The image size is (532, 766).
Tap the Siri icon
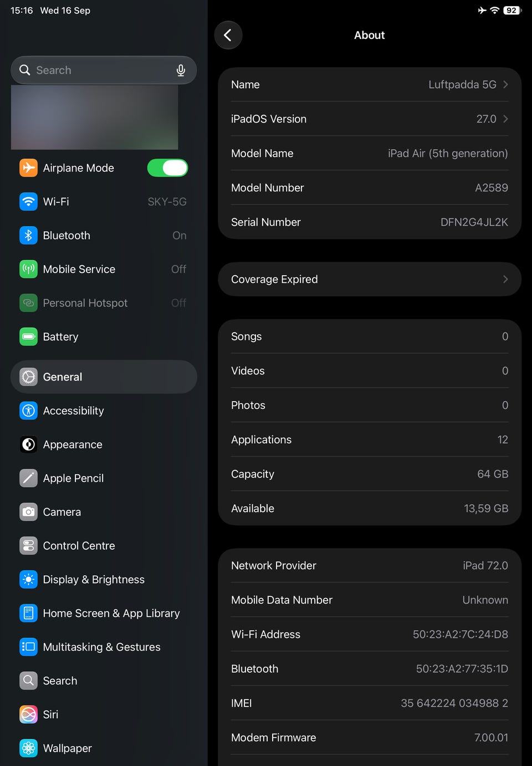28,714
